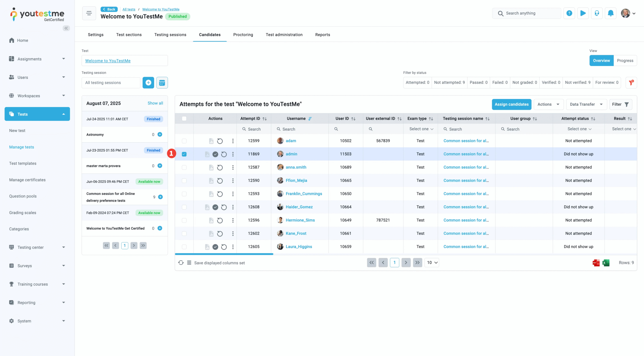This screenshot has height=356, width=644.
Task: Open Hermione_Sims user link
Action: pos(300,220)
